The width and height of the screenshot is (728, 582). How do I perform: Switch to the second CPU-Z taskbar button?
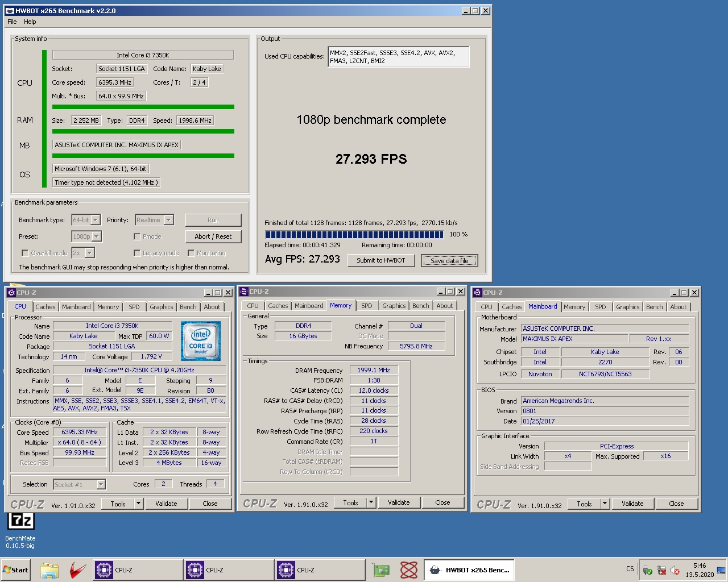[x=229, y=570]
